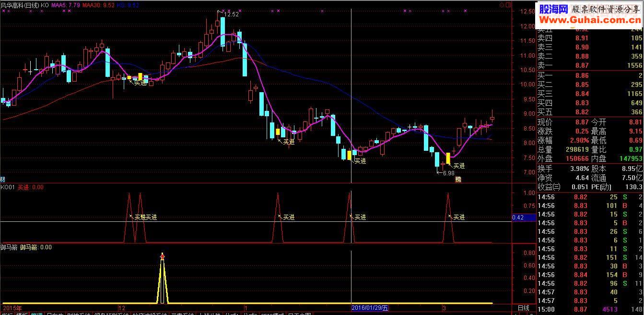Select the 买一 row at 8.86

click(589, 75)
